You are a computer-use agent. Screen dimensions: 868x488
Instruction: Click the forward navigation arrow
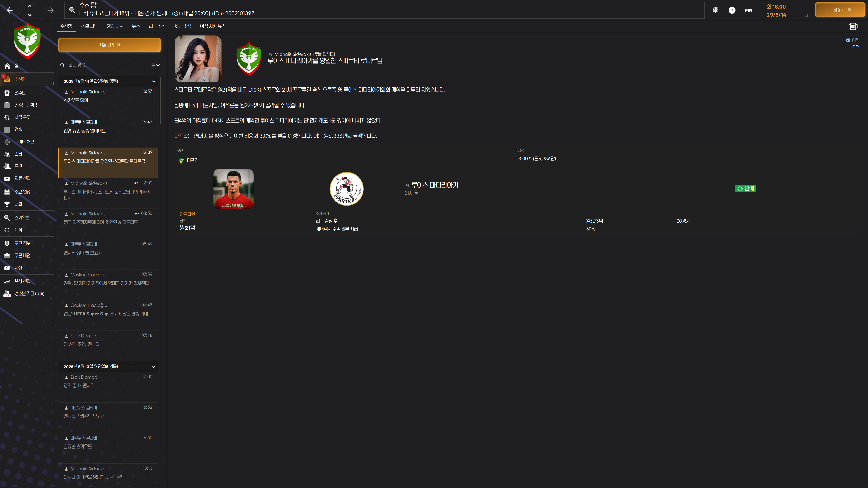(51, 10)
